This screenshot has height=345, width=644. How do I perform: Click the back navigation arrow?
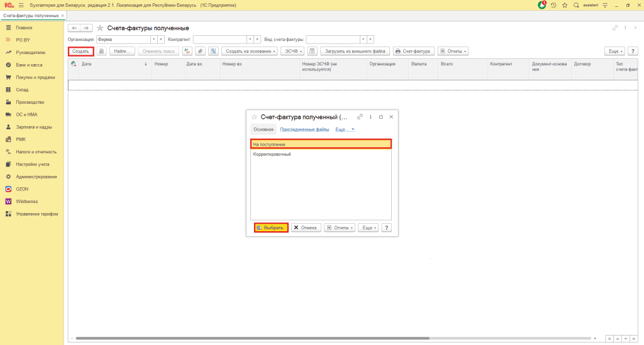[x=74, y=28]
